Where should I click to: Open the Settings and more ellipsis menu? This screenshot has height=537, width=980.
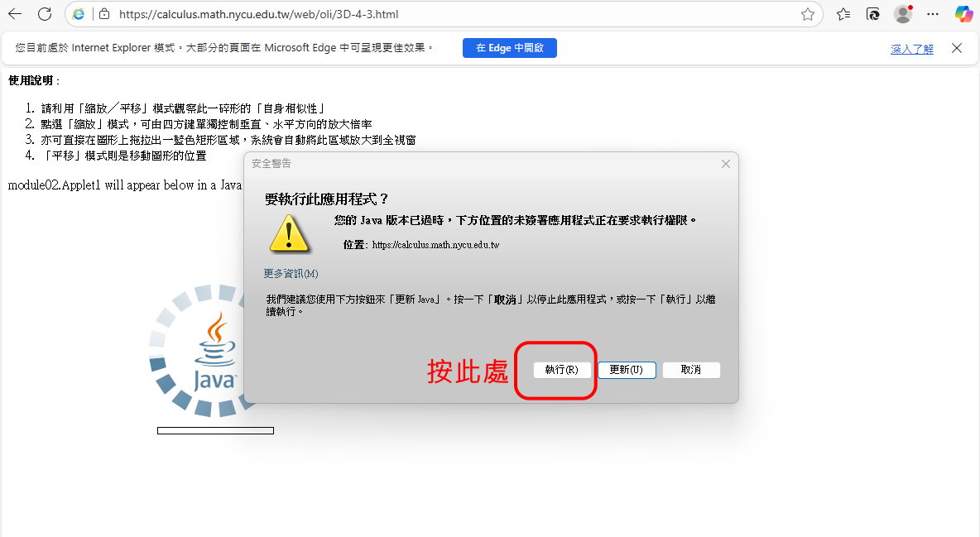point(933,14)
